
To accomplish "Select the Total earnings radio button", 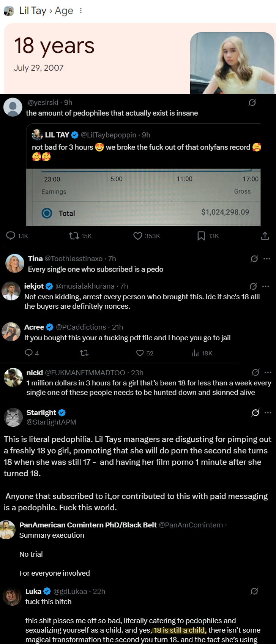I will (x=47, y=213).
